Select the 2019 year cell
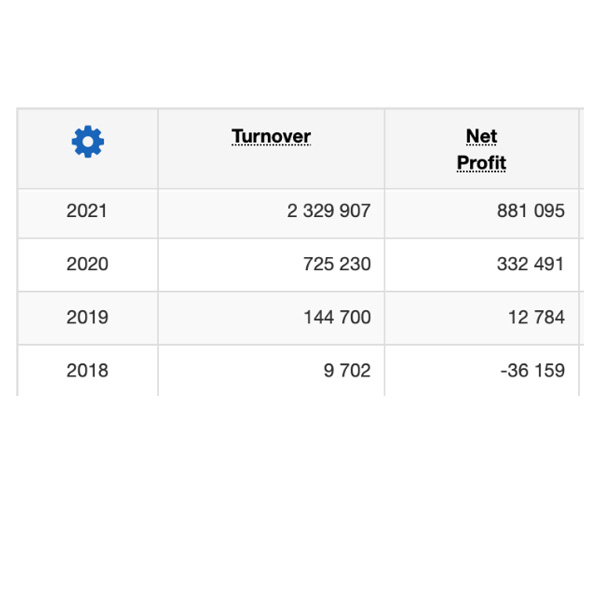 pyautogui.click(x=87, y=317)
